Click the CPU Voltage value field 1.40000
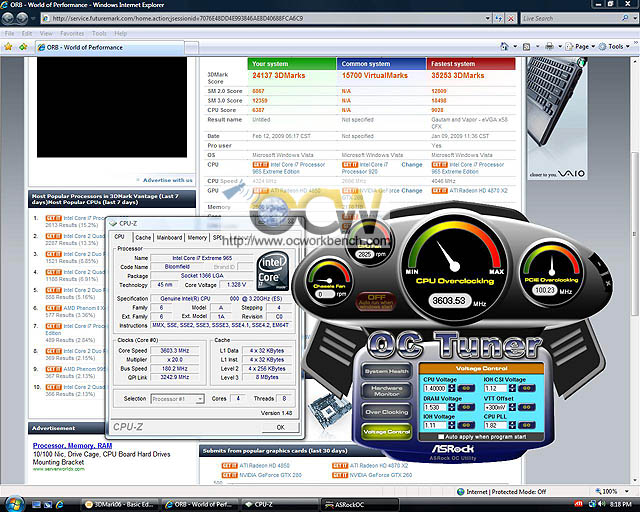Image resolution: width=640 pixels, height=512 pixels. [435, 388]
